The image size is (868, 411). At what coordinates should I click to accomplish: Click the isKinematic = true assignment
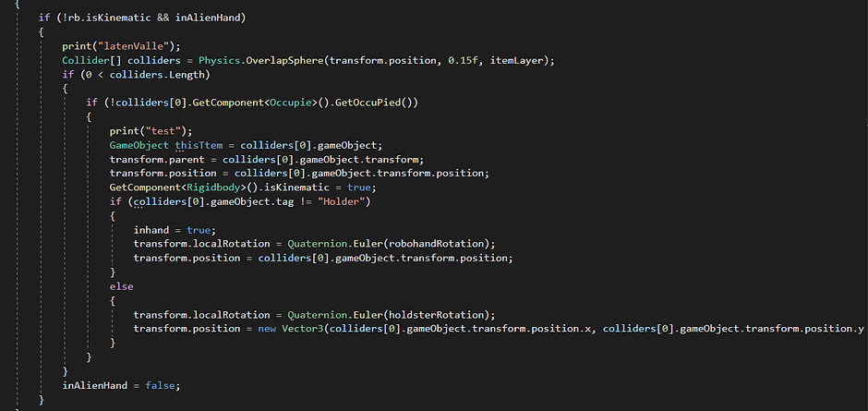[319, 188]
